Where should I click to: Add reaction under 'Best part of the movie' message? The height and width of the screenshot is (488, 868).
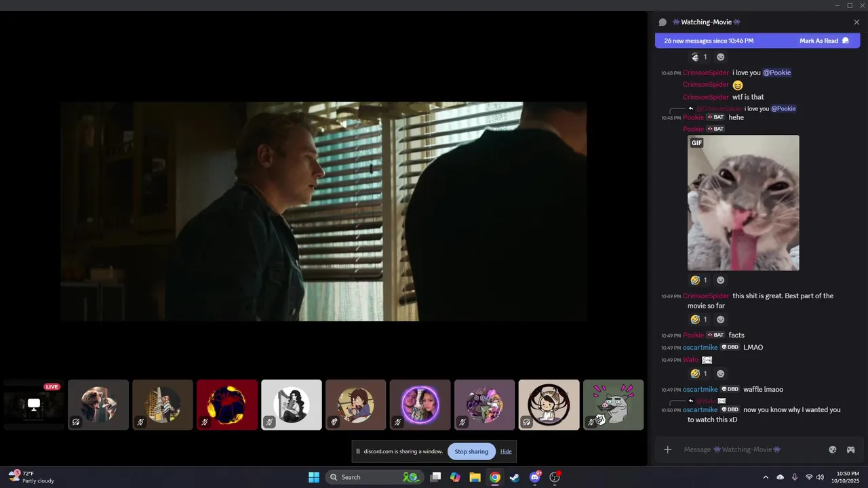coord(721,319)
